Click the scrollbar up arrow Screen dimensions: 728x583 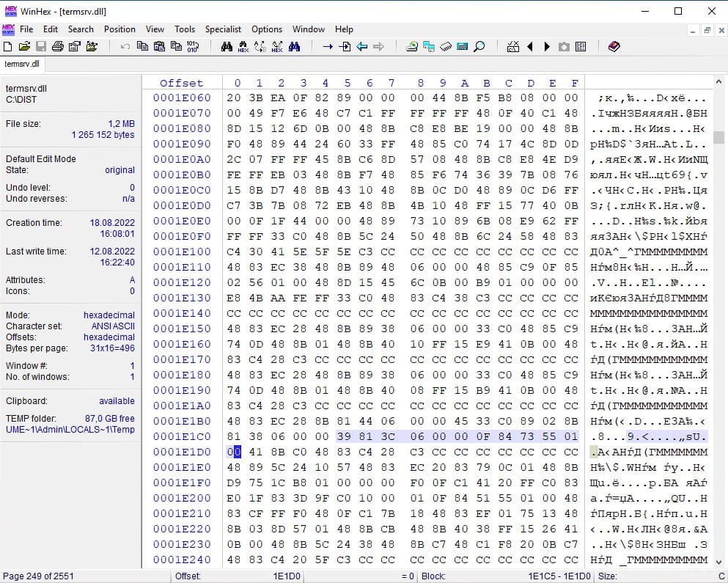pos(718,81)
